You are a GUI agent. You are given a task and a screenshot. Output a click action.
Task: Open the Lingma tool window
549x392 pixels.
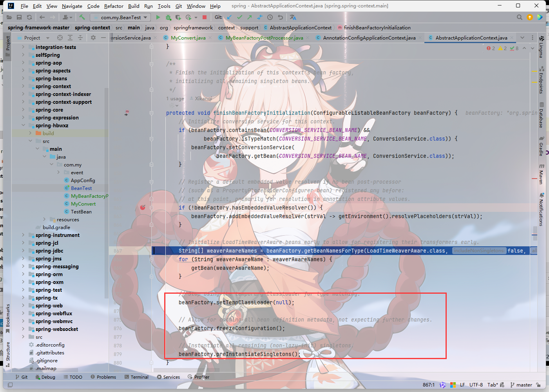coord(541,47)
